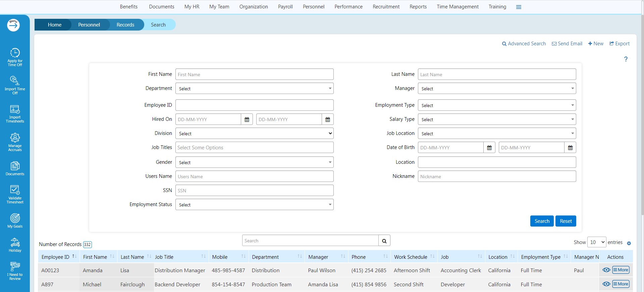
Task: Open the Payroll menu
Action: click(x=285, y=7)
